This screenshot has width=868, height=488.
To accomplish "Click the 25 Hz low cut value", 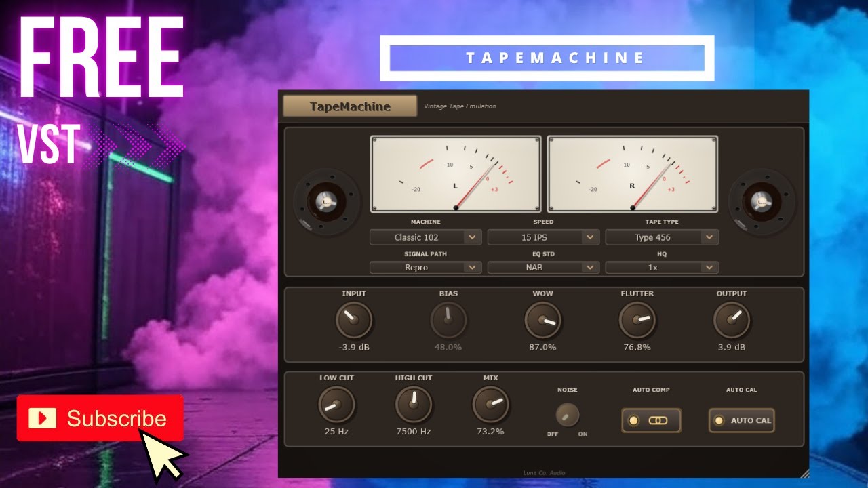I will coord(336,431).
